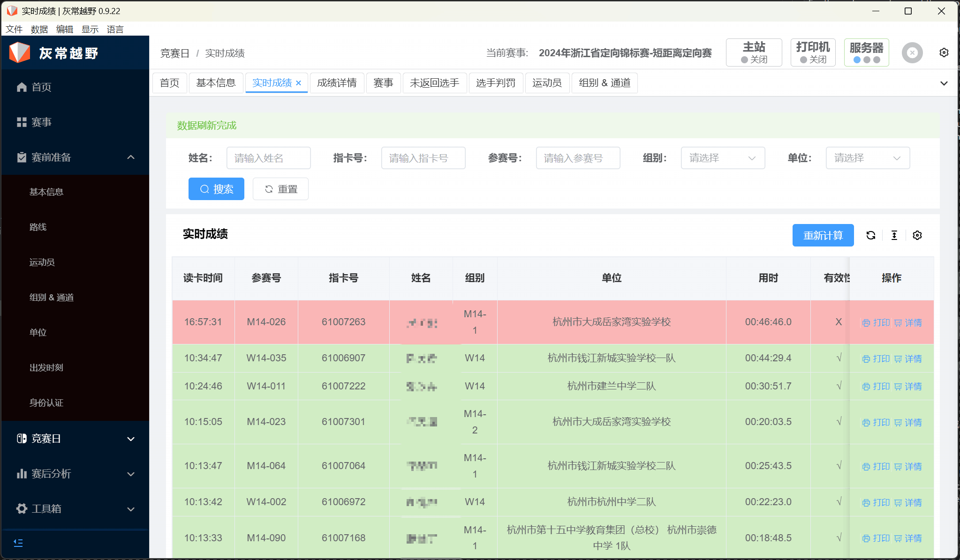Open the 组别 & 通道 sidebar submenu item
960x560 pixels.
coord(75,298)
